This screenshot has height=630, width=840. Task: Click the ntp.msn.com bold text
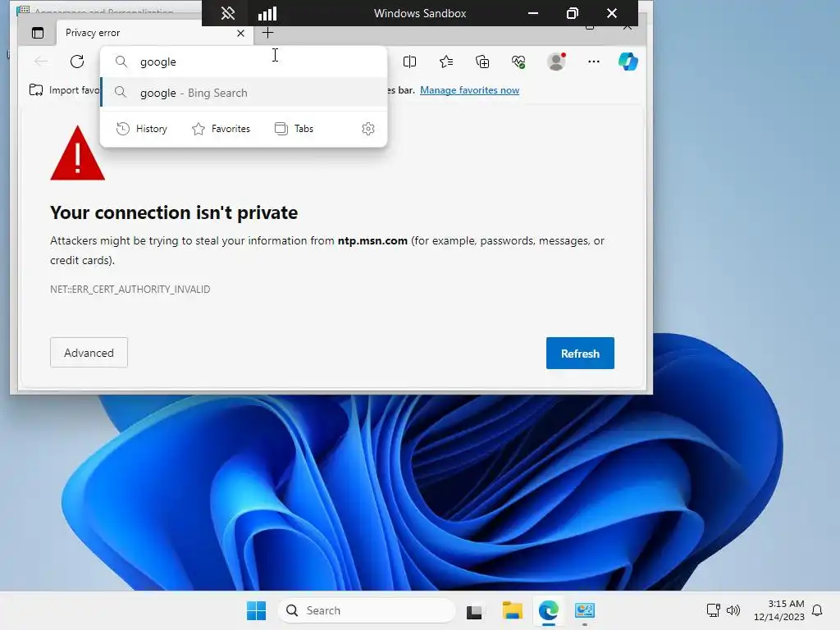coord(372,241)
